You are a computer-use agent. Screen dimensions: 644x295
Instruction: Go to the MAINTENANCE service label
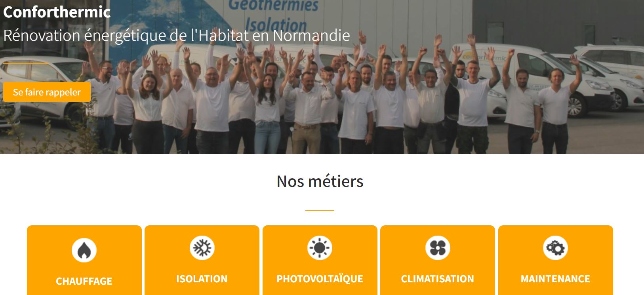[x=555, y=279]
